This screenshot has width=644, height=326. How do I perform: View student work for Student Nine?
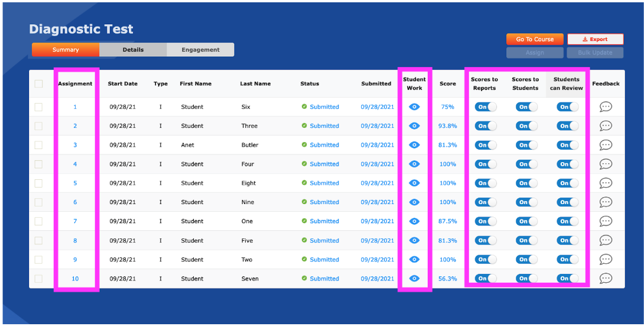[414, 202]
